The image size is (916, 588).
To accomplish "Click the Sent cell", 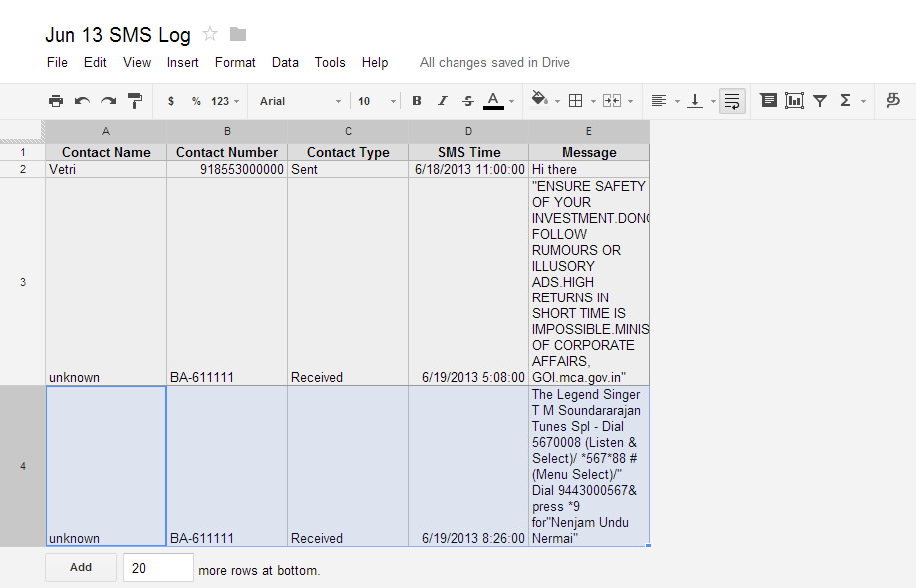I will 348,170.
